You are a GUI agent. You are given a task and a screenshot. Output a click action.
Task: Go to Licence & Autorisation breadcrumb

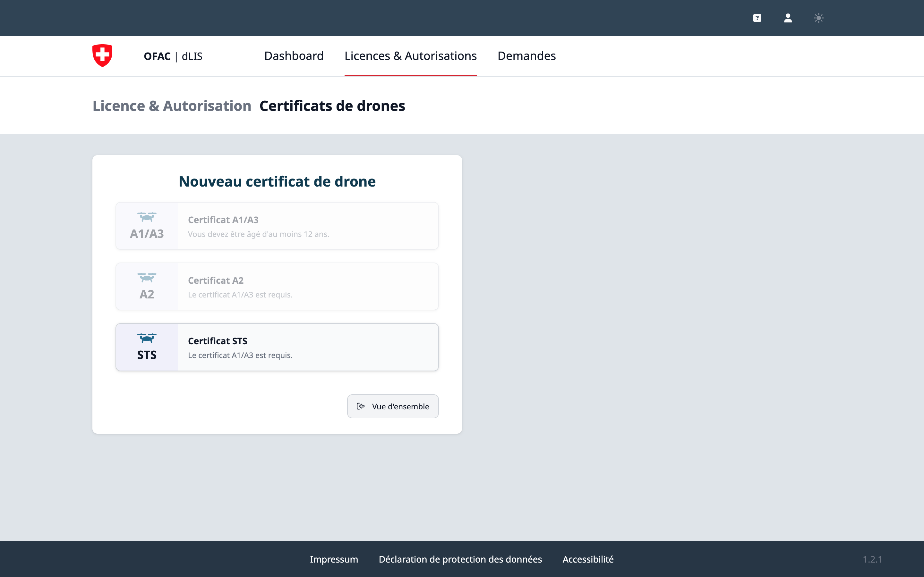(172, 106)
